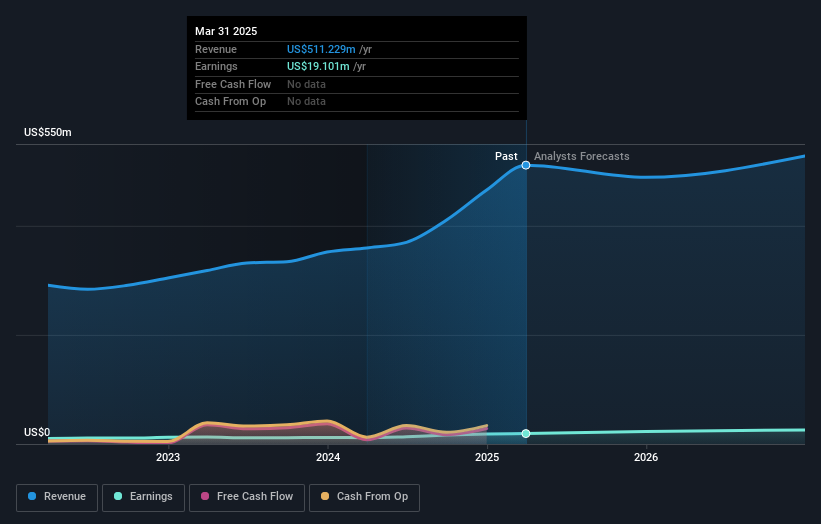Click the 2026 x-axis label
Viewport: 821px width, 524px height.
pos(646,458)
